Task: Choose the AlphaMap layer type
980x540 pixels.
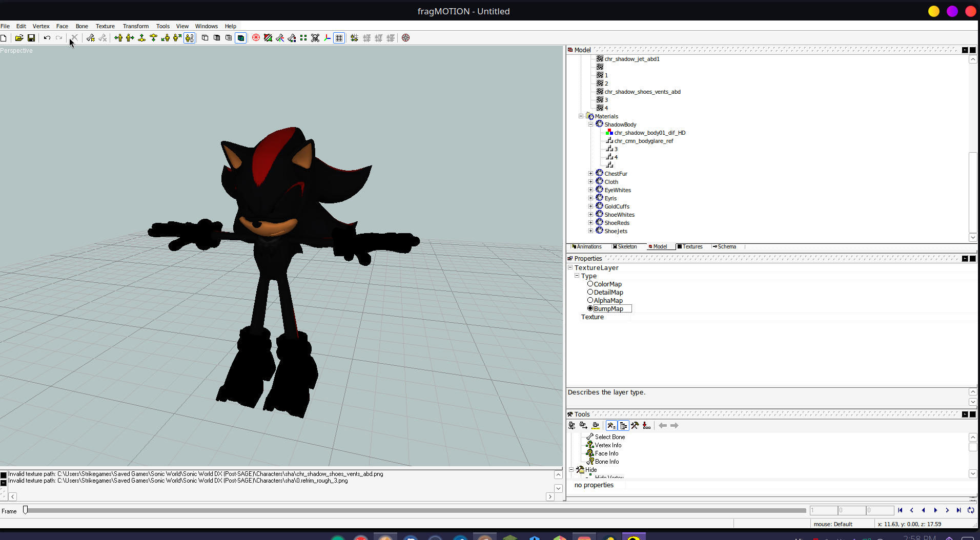Action: [590, 300]
